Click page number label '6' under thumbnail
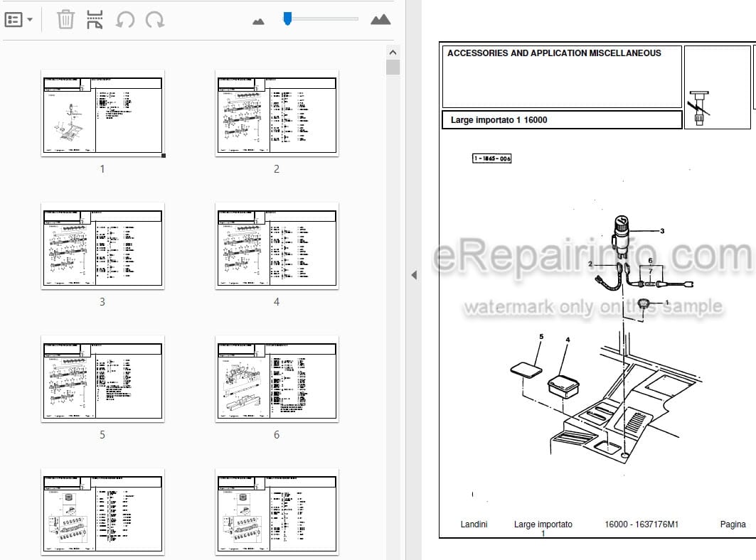Image resolution: width=756 pixels, height=560 pixels. point(276,435)
